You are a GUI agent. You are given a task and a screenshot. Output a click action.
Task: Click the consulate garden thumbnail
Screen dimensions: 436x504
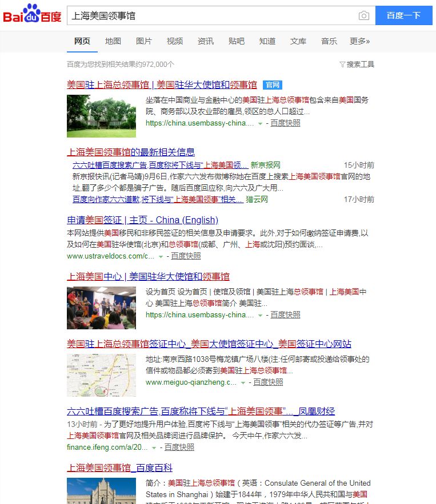(x=101, y=116)
